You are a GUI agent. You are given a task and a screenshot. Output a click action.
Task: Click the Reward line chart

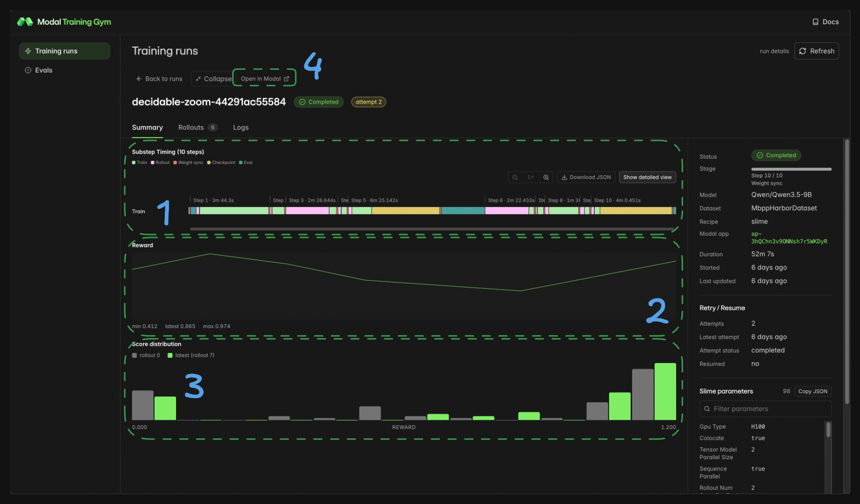404,286
